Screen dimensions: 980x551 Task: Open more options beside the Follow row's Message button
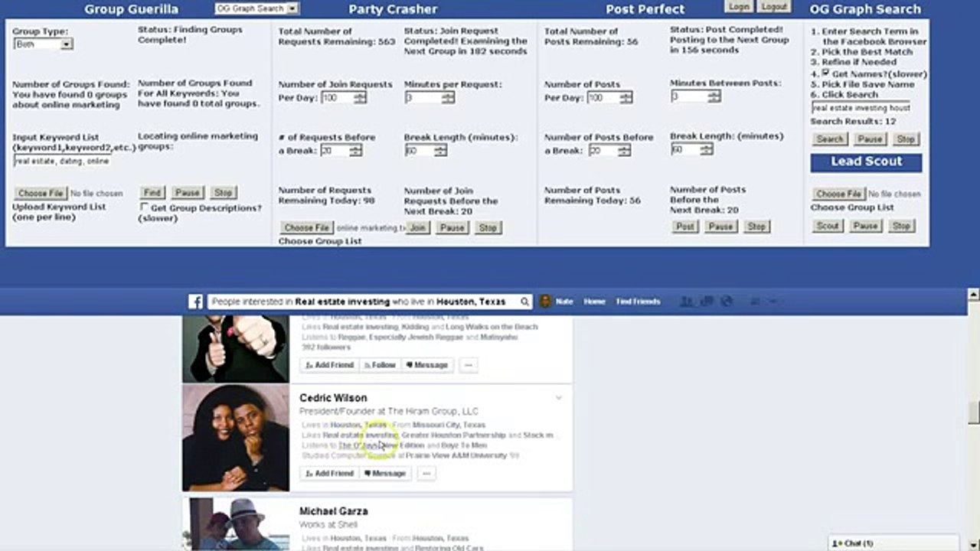(469, 365)
